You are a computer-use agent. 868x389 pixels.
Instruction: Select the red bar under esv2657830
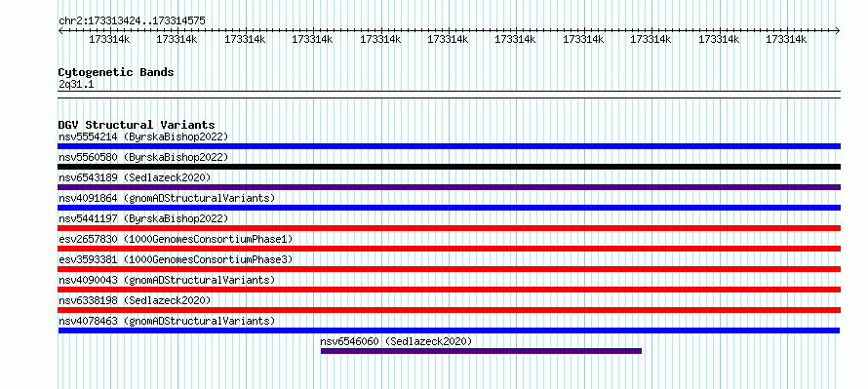pyautogui.click(x=449, y=249)
